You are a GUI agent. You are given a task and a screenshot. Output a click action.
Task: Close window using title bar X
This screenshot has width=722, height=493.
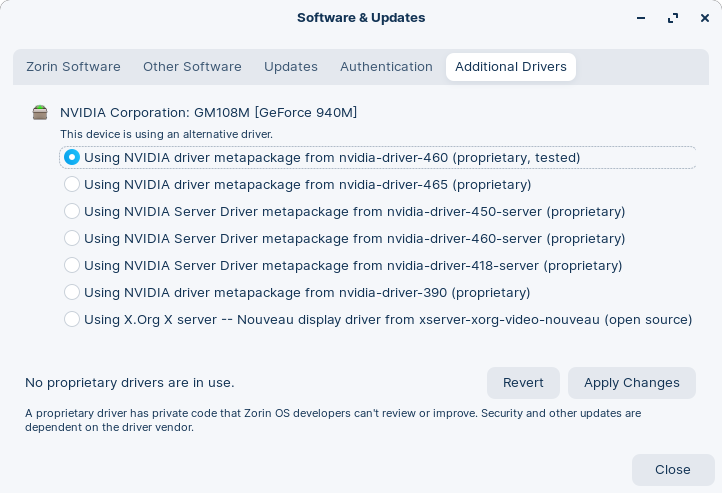coord(705,18)
